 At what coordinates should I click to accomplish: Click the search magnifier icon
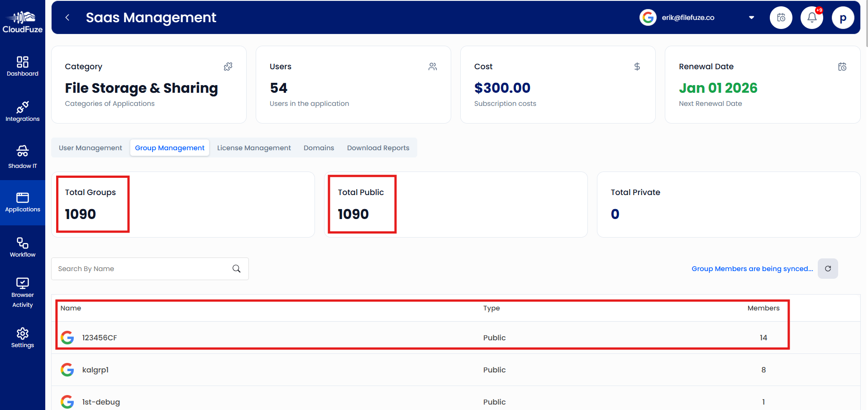click(x=236, y=268)
